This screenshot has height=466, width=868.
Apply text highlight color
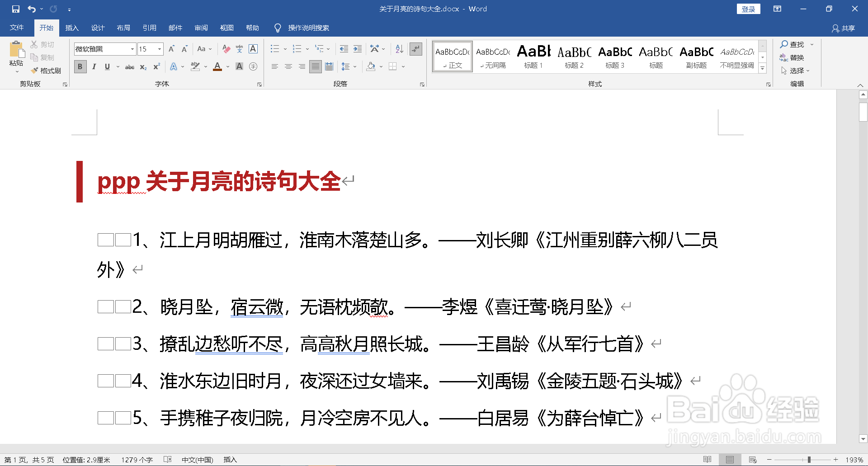(195, 66)
